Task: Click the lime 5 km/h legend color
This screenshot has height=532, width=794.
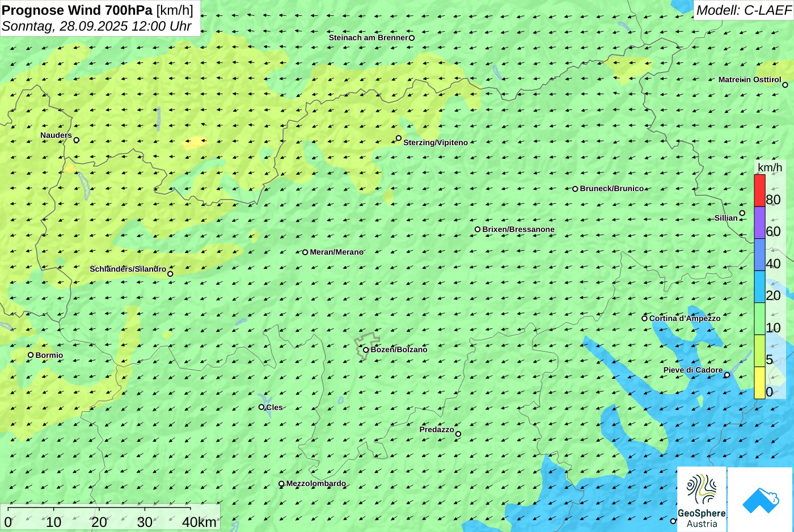Action: pyautogui.click(x=759, y=351)
